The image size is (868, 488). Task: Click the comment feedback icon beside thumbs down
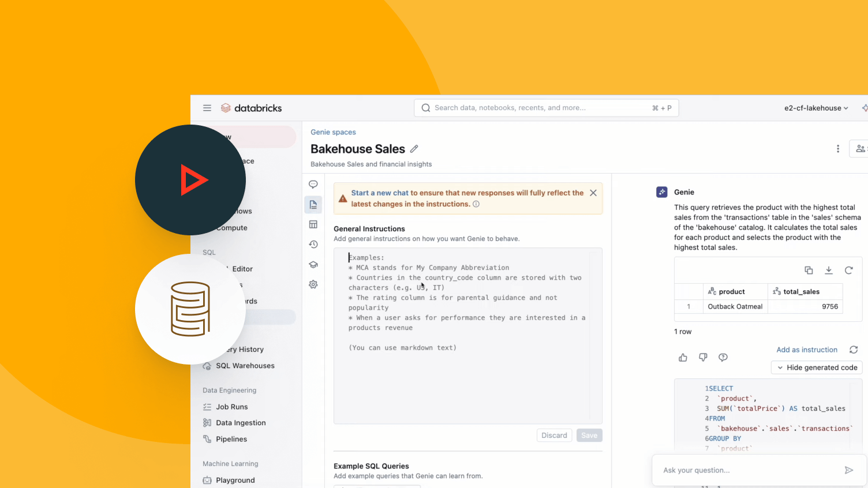tap(723, 358)
